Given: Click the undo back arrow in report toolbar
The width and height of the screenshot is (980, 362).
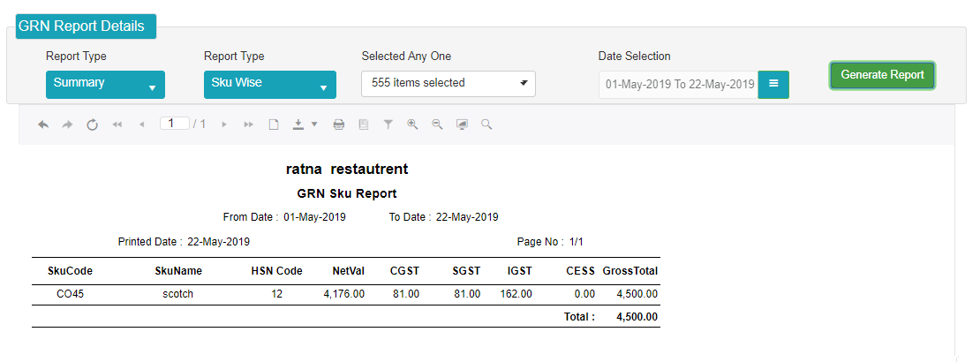Looking at the screenshot, I should 43,124.
